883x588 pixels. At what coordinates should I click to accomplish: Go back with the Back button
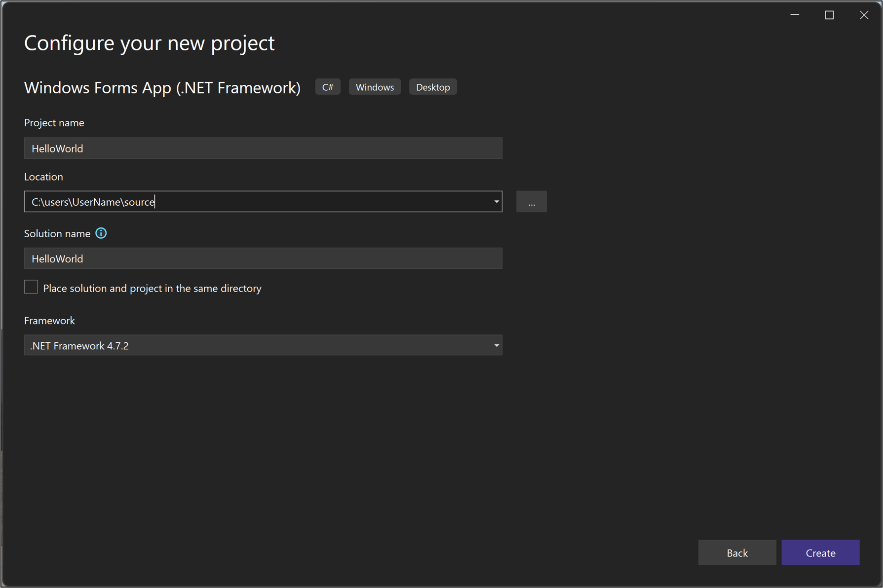[737, 552]
